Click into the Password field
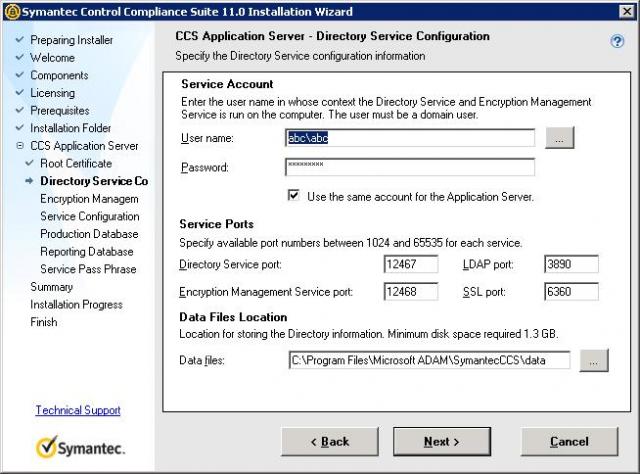 coord(410,167)
